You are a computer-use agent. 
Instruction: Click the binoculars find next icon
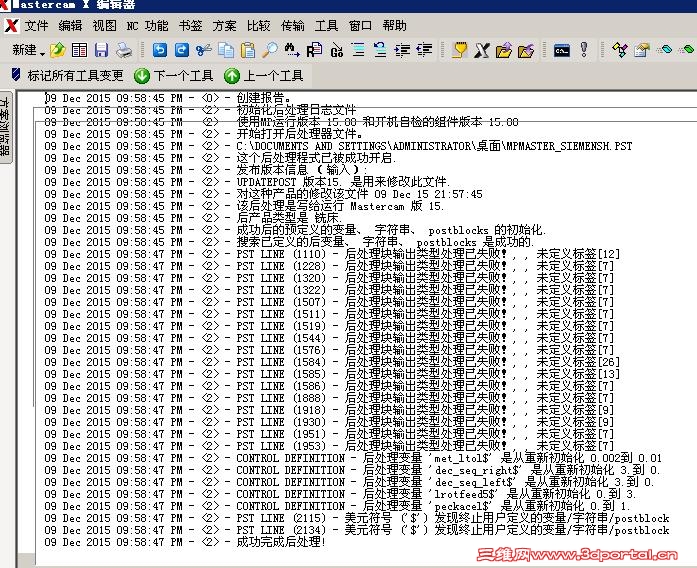point(292,50)
